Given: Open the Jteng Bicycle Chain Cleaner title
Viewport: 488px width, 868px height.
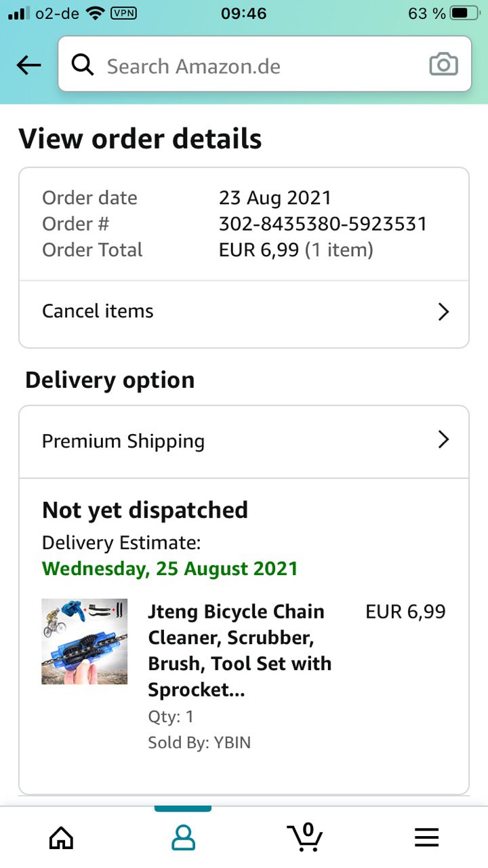Looking at the screenshot, I should (239, 650).
